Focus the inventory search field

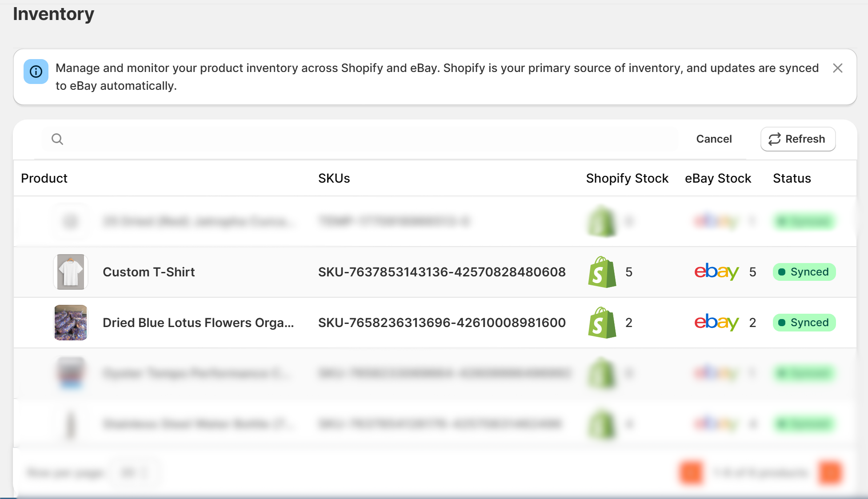click(x=369, y=139)
